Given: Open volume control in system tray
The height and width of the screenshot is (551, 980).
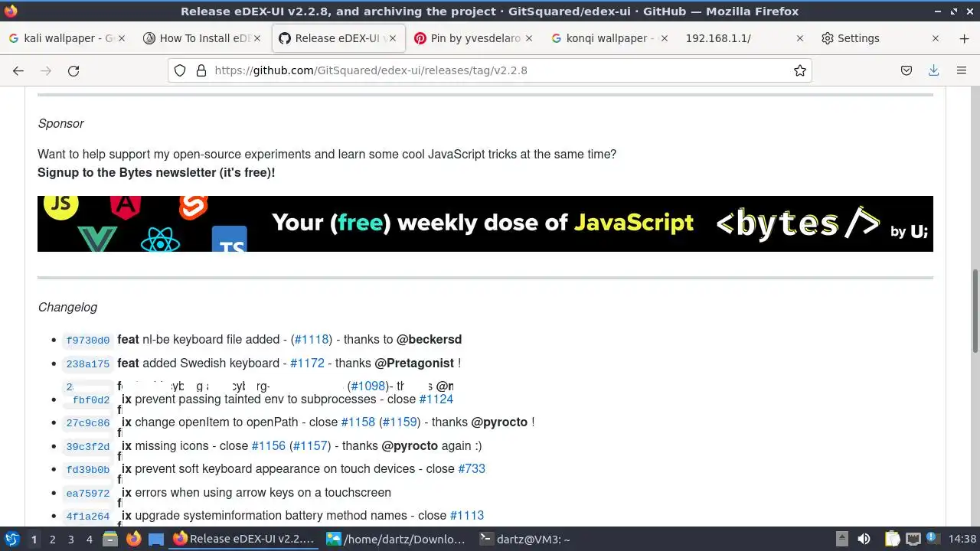Looking at the screenshot, I should click(x=864, y=539).
